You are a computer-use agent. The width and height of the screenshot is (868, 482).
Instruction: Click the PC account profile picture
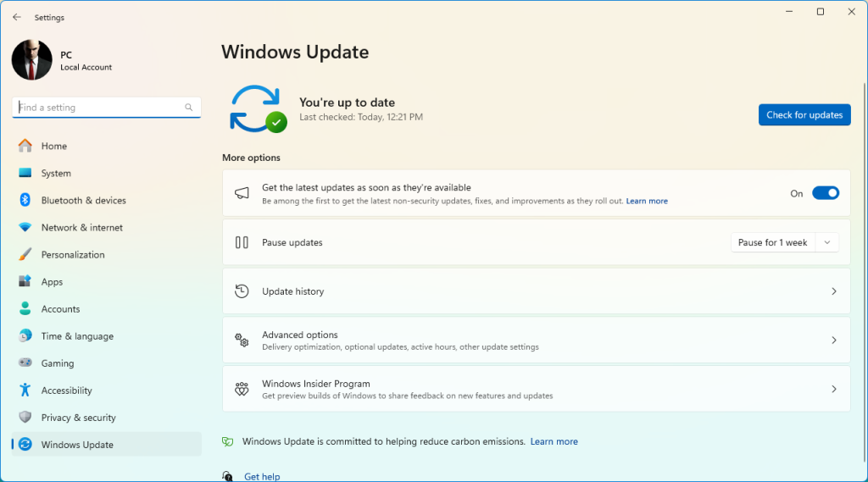click(x=31, y=60)
